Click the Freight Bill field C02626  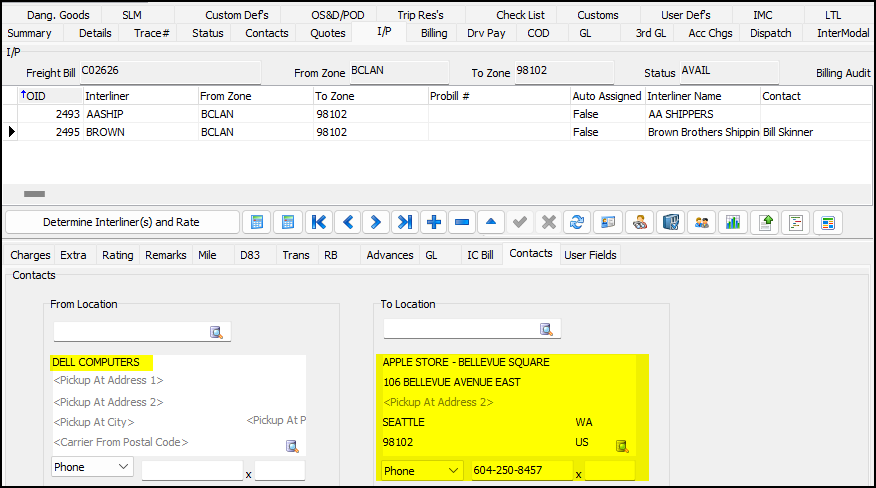click(x=168, y=72)
